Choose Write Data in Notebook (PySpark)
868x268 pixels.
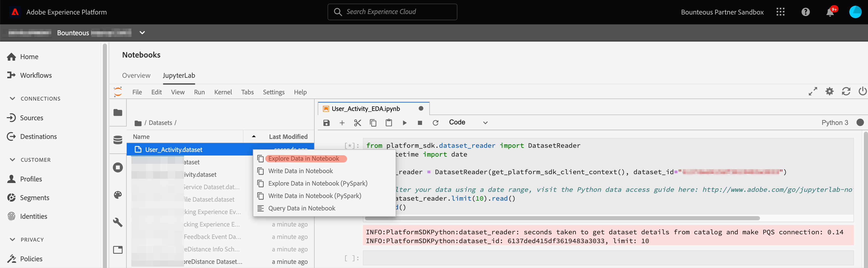tap(314, 196)
